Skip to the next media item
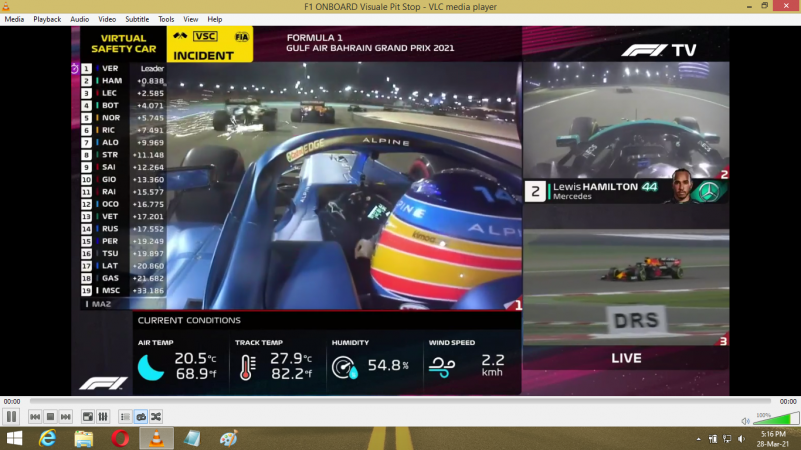This screenshot has width=801, height=450. coord(65,417)
